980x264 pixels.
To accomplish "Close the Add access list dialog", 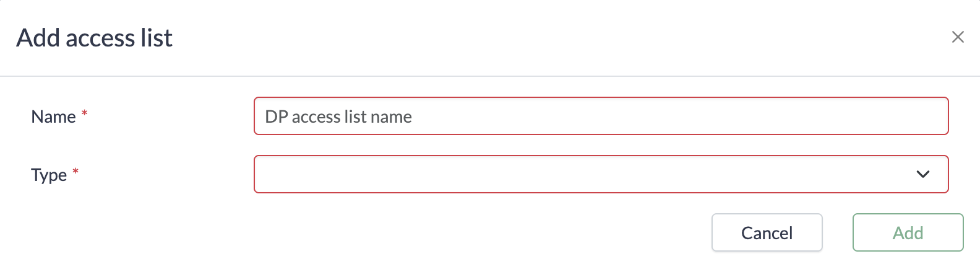I will (957, 37).
